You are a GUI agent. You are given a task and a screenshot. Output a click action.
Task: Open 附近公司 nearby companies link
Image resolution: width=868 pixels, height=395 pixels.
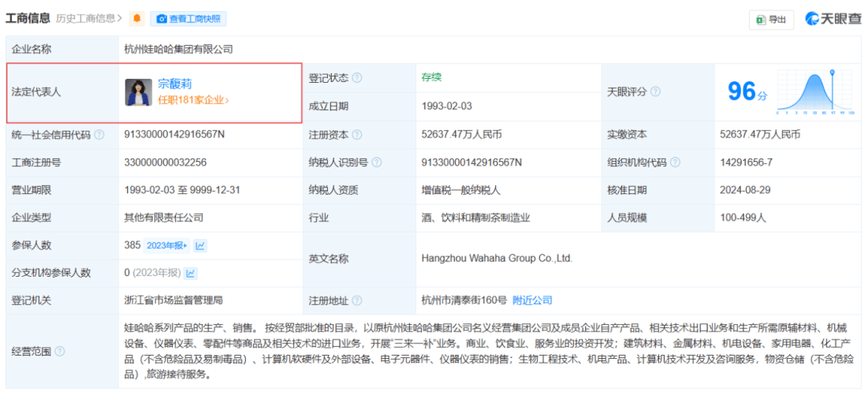point(532,300)
